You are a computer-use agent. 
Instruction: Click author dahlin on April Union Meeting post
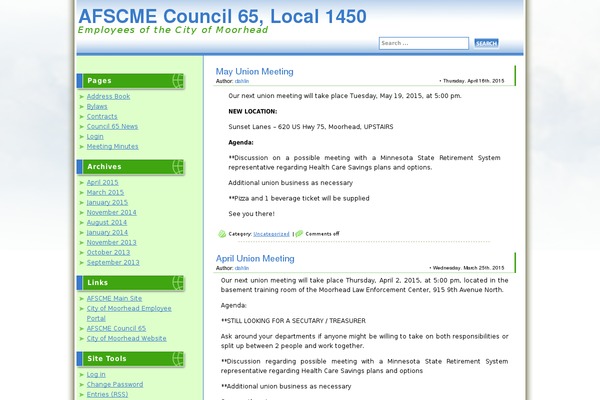tap(242, 268)
